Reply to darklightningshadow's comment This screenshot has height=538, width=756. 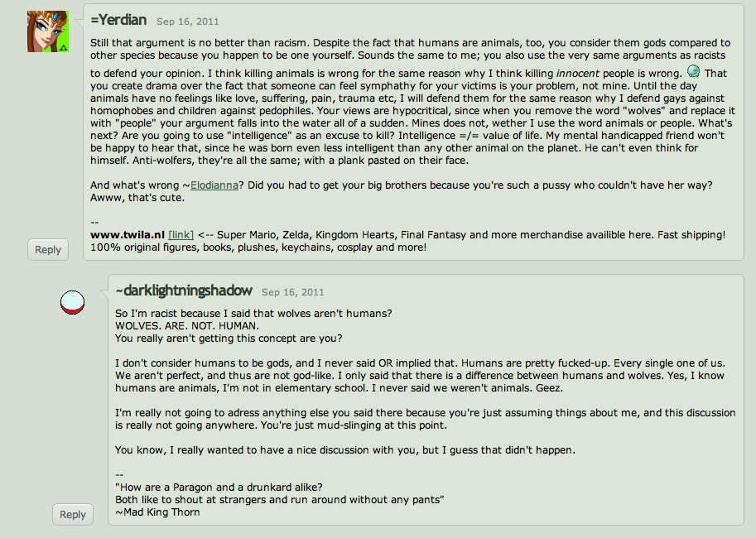pyautogui.click(x=73, y=514)
